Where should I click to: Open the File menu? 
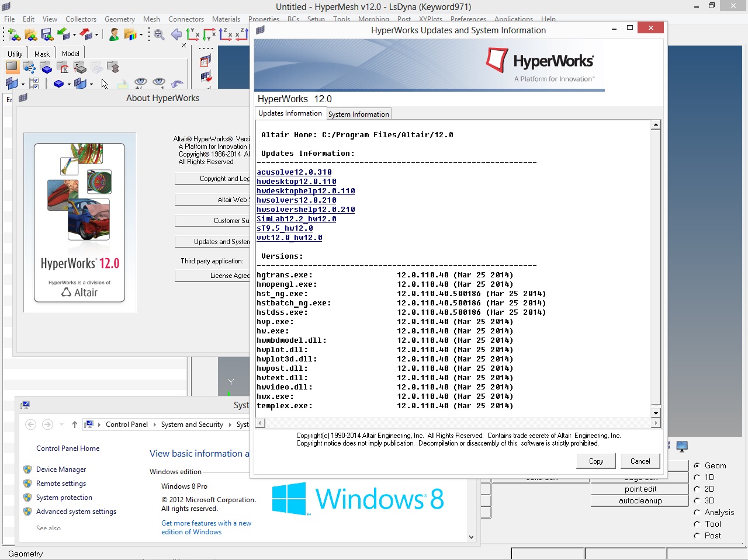click(x=9, y=19)
